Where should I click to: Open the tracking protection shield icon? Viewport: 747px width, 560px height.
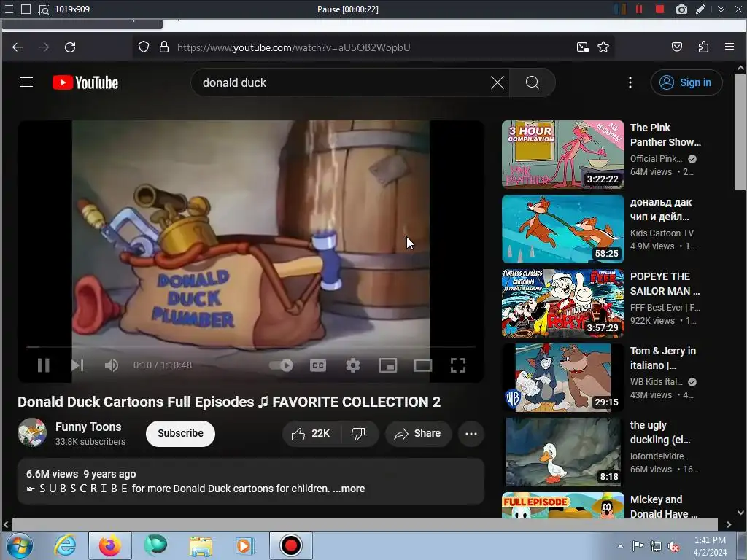click(x=144, y=47)
